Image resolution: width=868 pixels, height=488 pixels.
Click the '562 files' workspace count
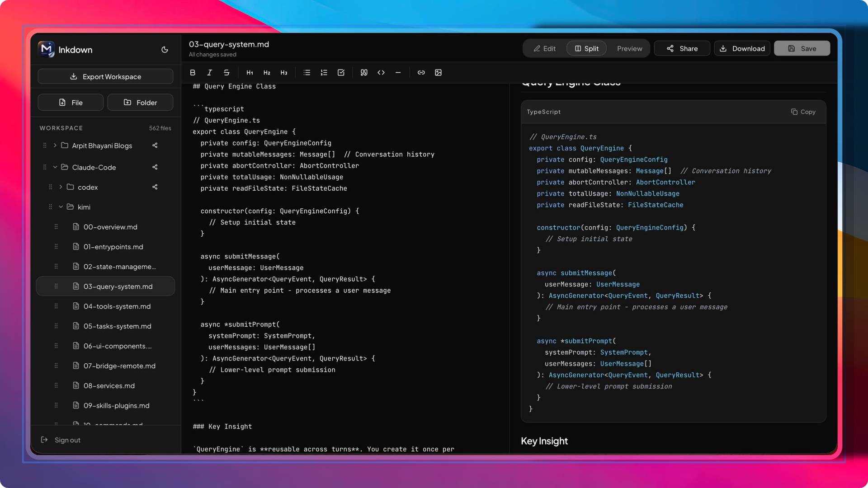coord(160,128)
